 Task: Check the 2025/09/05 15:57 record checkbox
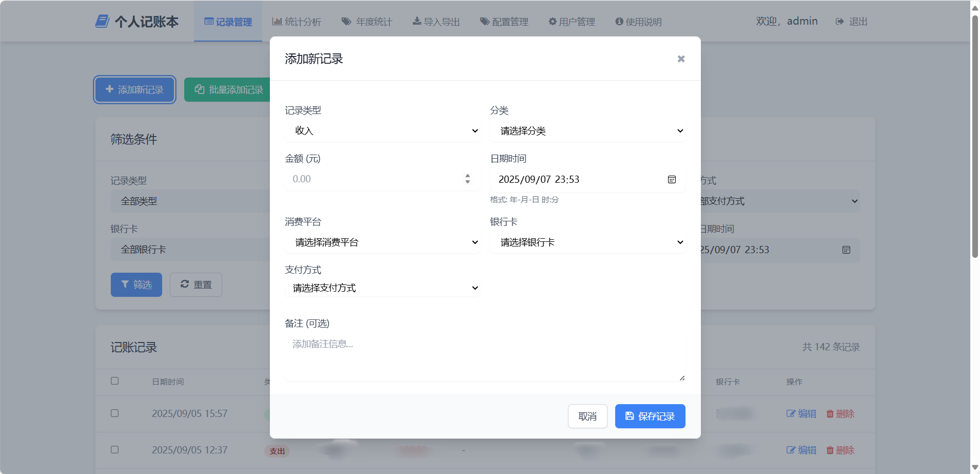[x=115, y=413]
